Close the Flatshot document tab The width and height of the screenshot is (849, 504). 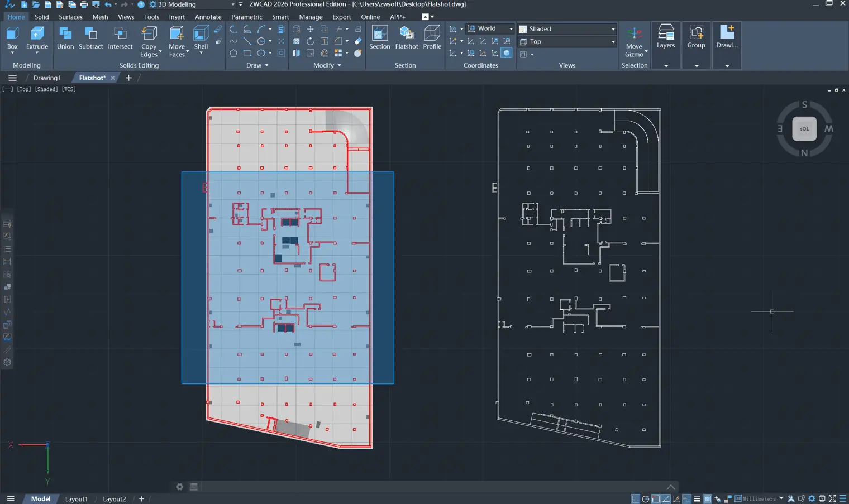click(x=113, y=78)
